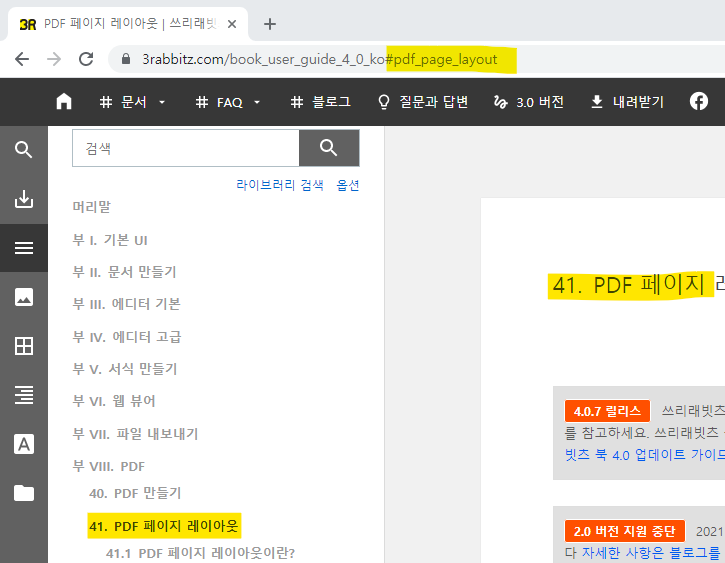Click 내려받기 download menu item
Viewport: 725px width, 563px height.
coord(627,102)
